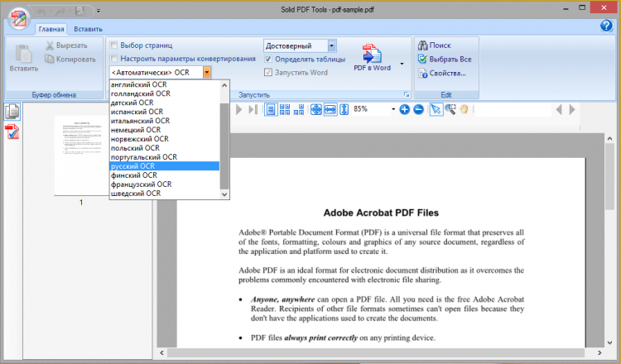Click the fit height icon

click(344, 109)
